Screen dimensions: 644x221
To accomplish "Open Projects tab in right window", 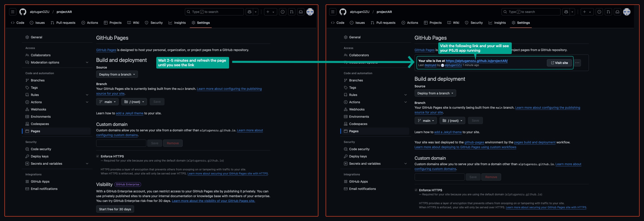I will tap(433, 22).
